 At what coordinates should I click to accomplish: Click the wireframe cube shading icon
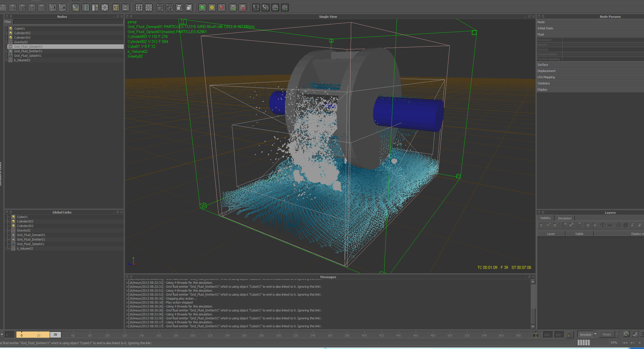click(x=160, y=8)
